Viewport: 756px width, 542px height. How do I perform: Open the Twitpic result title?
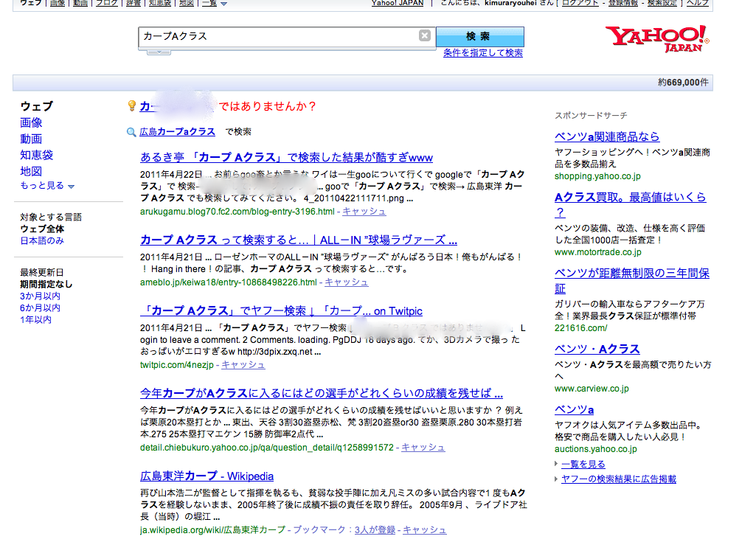281,311
